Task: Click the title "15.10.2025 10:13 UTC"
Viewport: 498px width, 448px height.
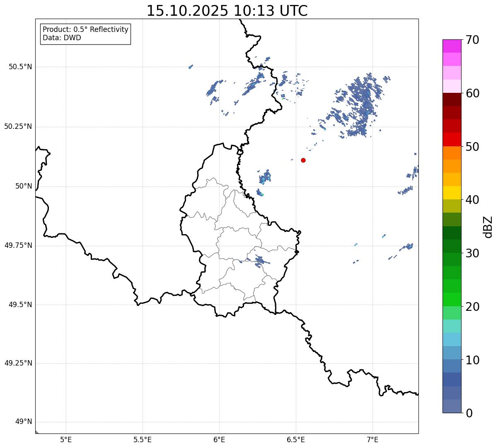Action: click(x=227, y=11)
